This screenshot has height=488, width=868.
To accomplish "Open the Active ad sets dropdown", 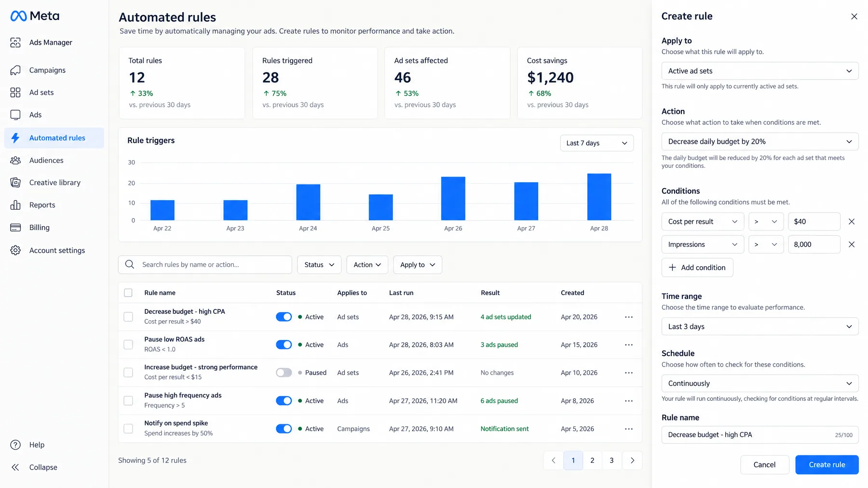I will 760,71.
